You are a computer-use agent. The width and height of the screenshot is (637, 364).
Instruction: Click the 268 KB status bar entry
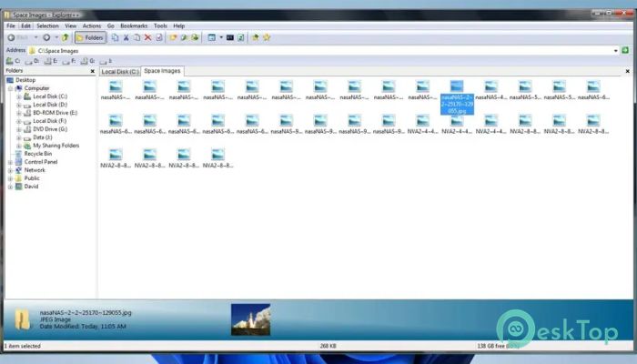click(x=328, y=346)
